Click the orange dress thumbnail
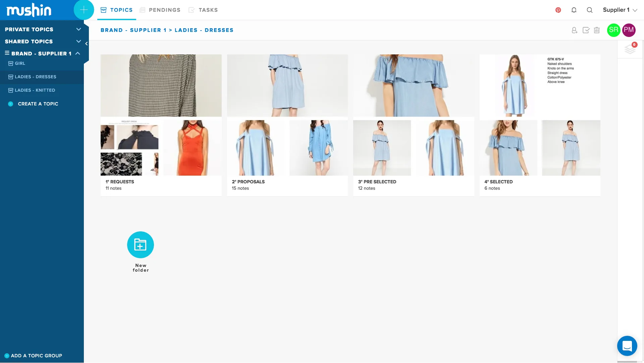The height and width of the screenshot is (363, 644). pyautogui.click(x=193, y=148)
